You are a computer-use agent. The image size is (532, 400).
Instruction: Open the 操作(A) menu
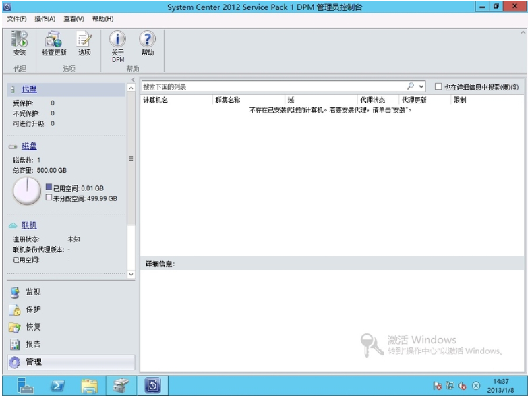45,19
